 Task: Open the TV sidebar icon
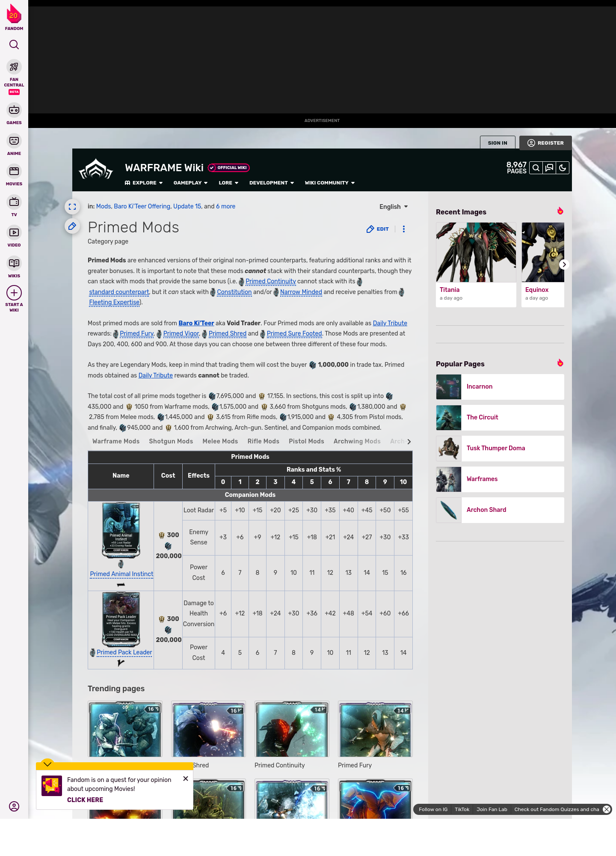pos(14,202)
